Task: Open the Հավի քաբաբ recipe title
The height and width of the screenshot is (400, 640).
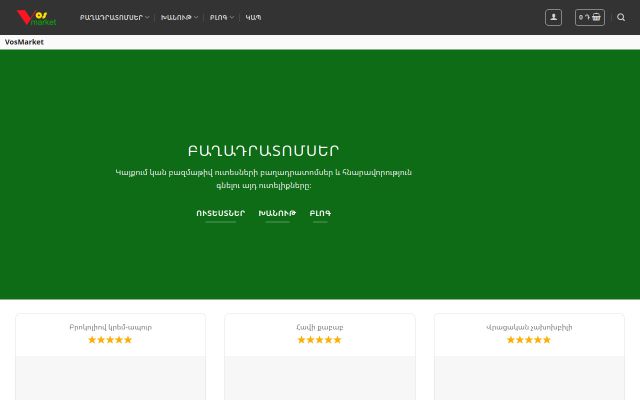Action: coord(320,327)
